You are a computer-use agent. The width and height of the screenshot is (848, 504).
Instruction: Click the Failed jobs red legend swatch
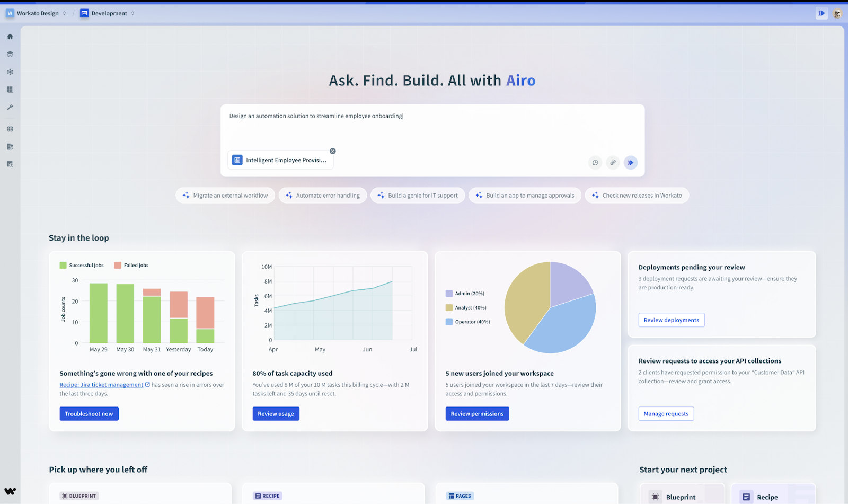point(118,265)
